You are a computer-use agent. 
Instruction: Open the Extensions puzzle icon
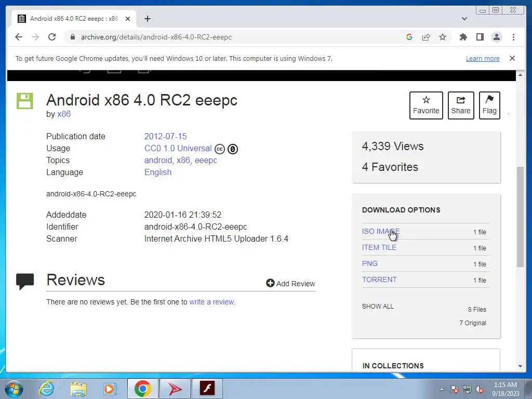pyautogui.click(x=463, y=37)
